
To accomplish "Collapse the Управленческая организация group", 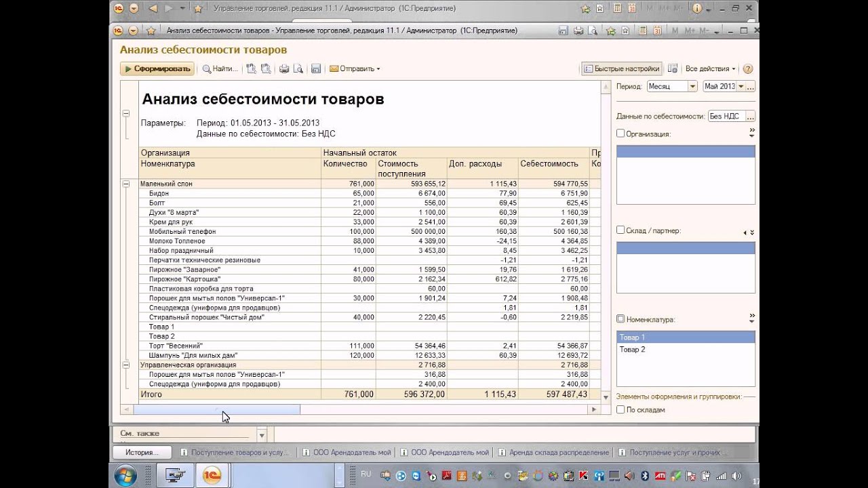I will [x=125, y=365].
